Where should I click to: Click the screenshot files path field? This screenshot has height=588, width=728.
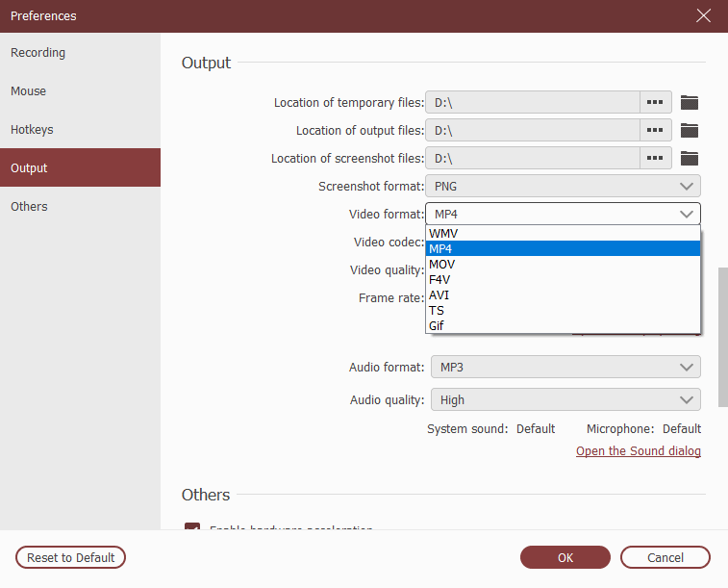(533, 158)
